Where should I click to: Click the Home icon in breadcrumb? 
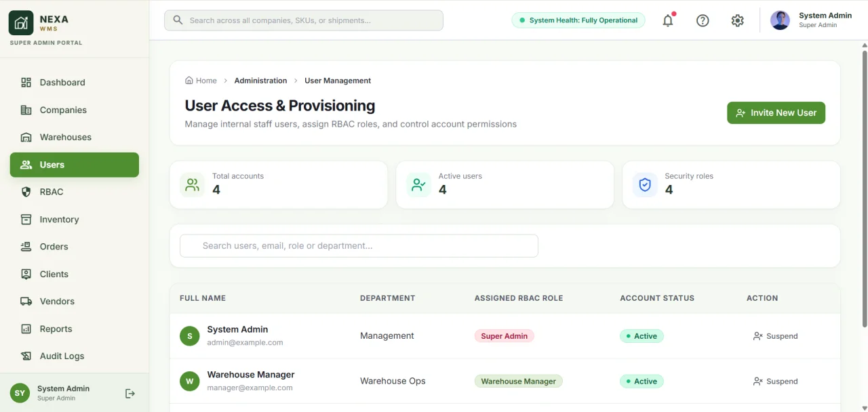click(189, 81)
